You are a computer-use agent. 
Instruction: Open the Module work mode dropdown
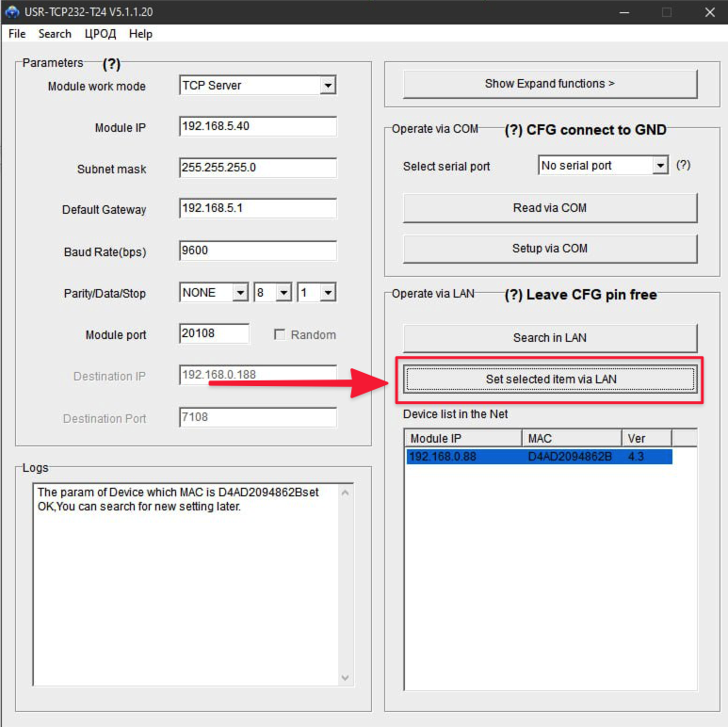click(327, 86)
